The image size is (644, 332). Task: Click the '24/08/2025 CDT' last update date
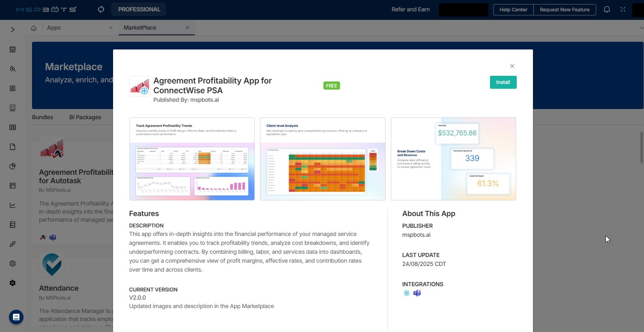click(x=424, y=264)
